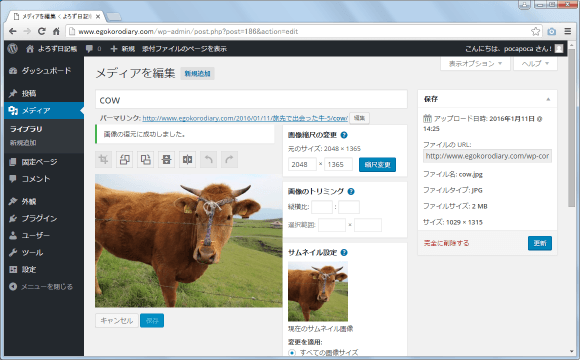
Task: Open the ヘルプ dropdown tab
Action: pos(535,64)
